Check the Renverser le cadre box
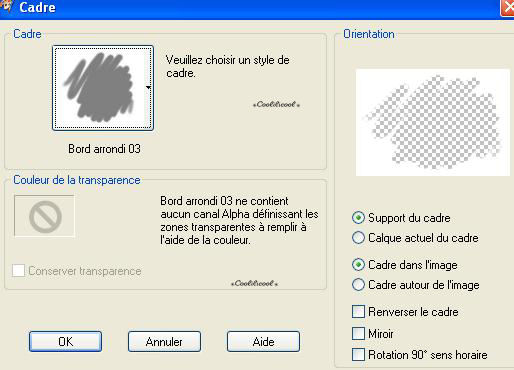This screenshot has width=514, height=370. [x=358, y=312]
